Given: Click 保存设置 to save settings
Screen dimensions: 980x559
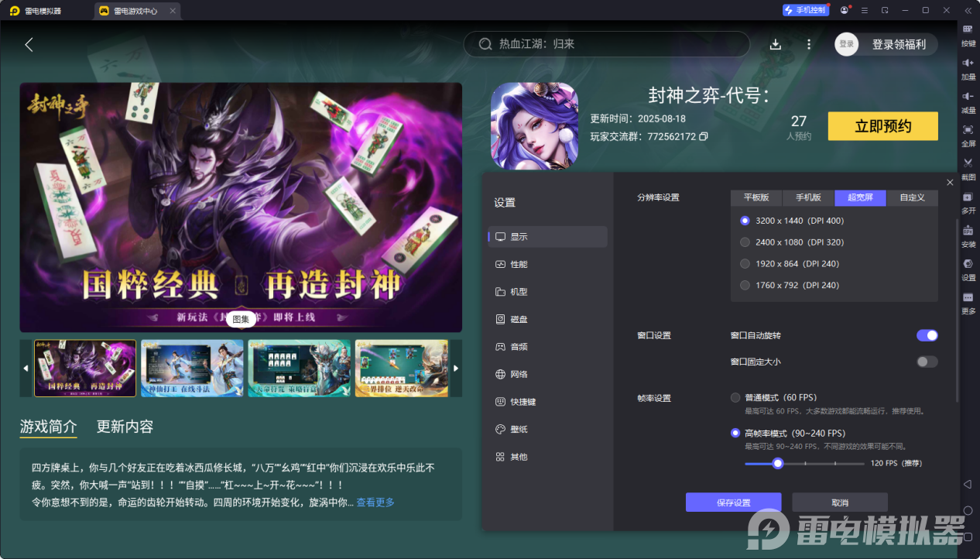Looking at the screenshot, I should [733, 502].
